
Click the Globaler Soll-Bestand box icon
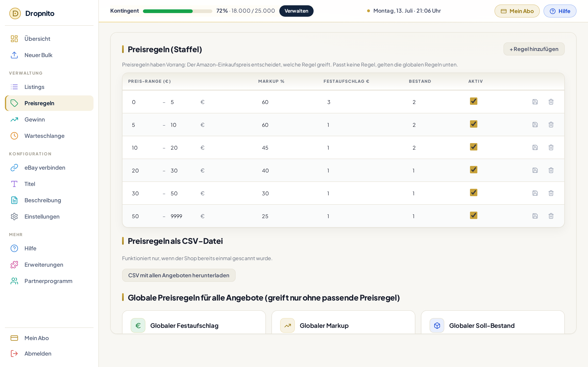click(437, 325)
